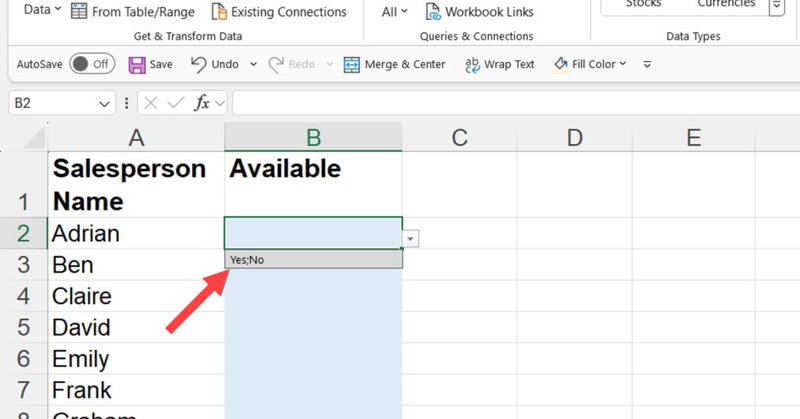Select row 2 header
Image resolution: width=800 pixels, height=419 pixels.
tap(23, 233)
